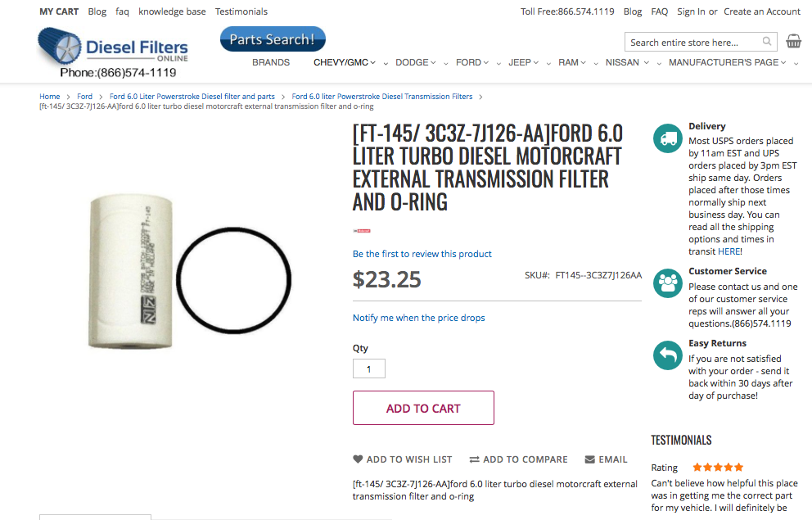Click the five-star testimonial rating
Screen dimensions: 812x520
tap(717, 467)
